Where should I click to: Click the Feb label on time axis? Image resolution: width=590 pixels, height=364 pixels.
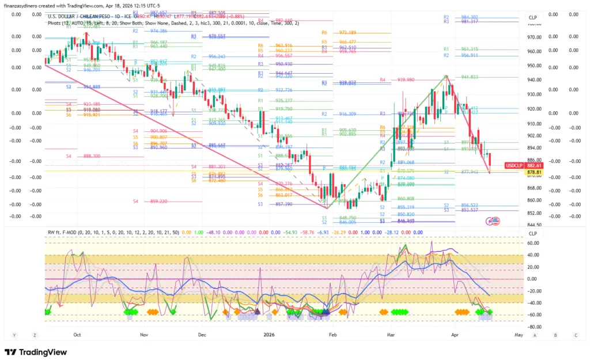click(x=332, y=334)
